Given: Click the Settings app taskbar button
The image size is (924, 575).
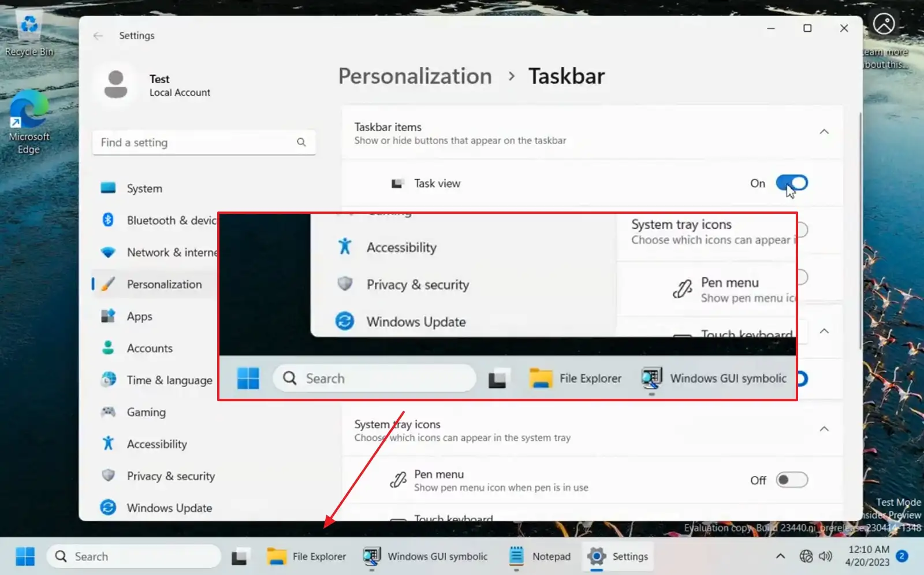Looking at the screenshot, I should pyautogui.click(x=618, y=557).
